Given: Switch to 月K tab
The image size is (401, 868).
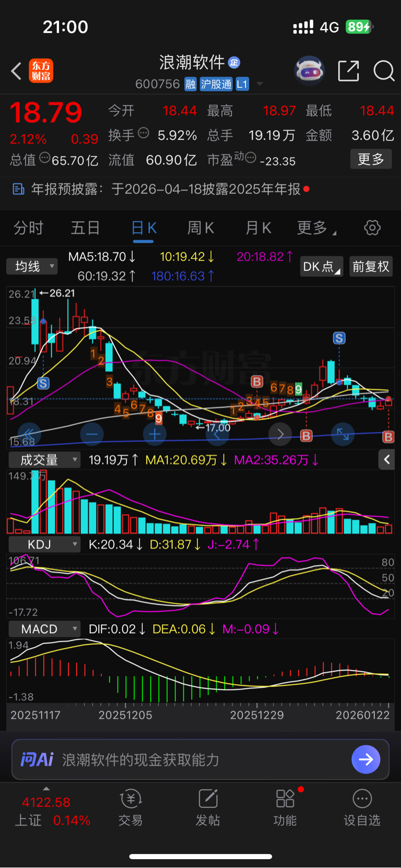Looking at the screenshot, I should point(258,228).
